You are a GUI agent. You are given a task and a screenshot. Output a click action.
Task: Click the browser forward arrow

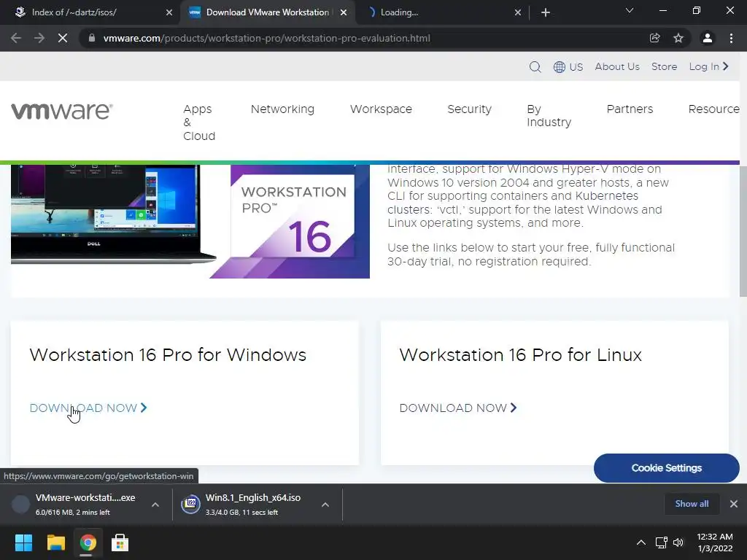[x=39, y=38]
